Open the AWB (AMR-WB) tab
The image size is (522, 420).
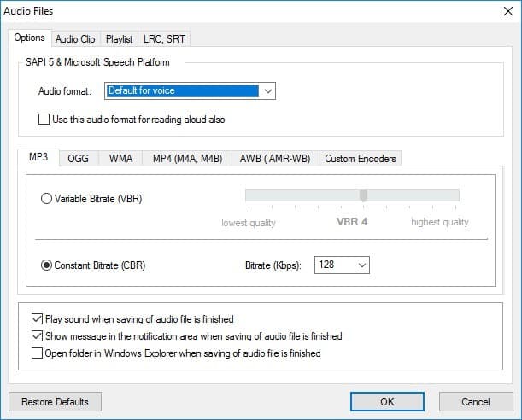click(x=275, y=158)
